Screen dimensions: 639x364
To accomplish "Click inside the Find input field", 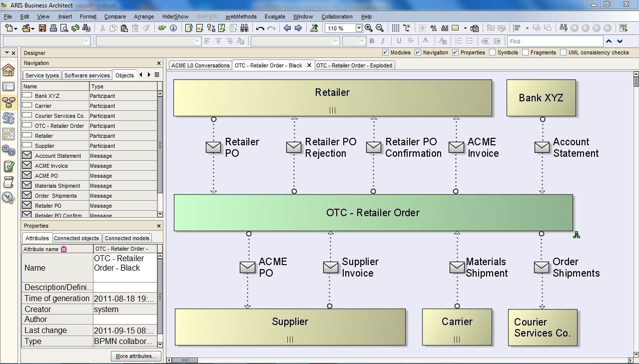I will [x=555, y=41].
